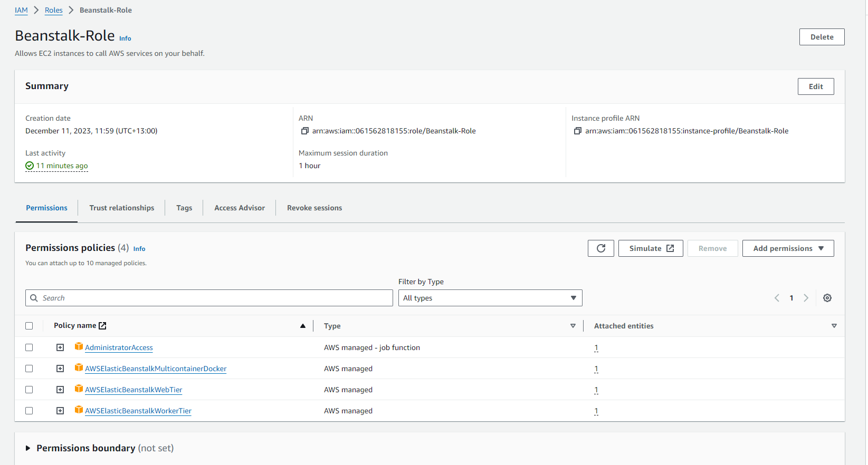The width and height of the screenshot is (868, 465).
Task: Expand the Permissions boundary section
Action: (28, 448)
